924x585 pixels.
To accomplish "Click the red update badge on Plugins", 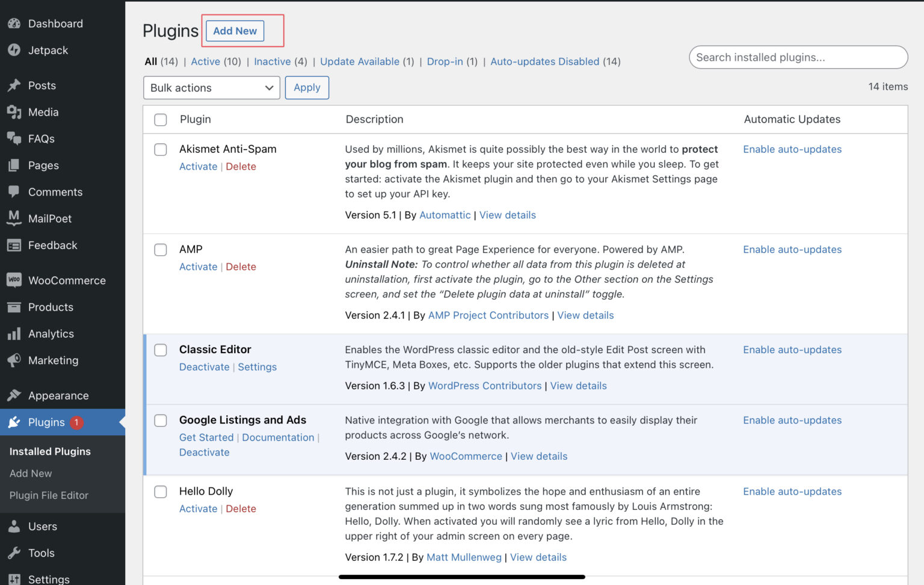I will point(76,422).
